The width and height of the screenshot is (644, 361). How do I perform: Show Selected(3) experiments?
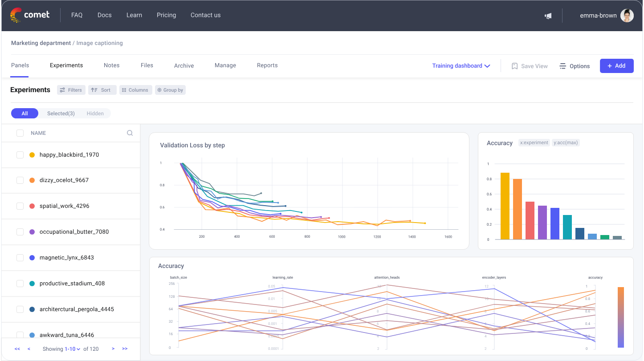pos(61,114)
